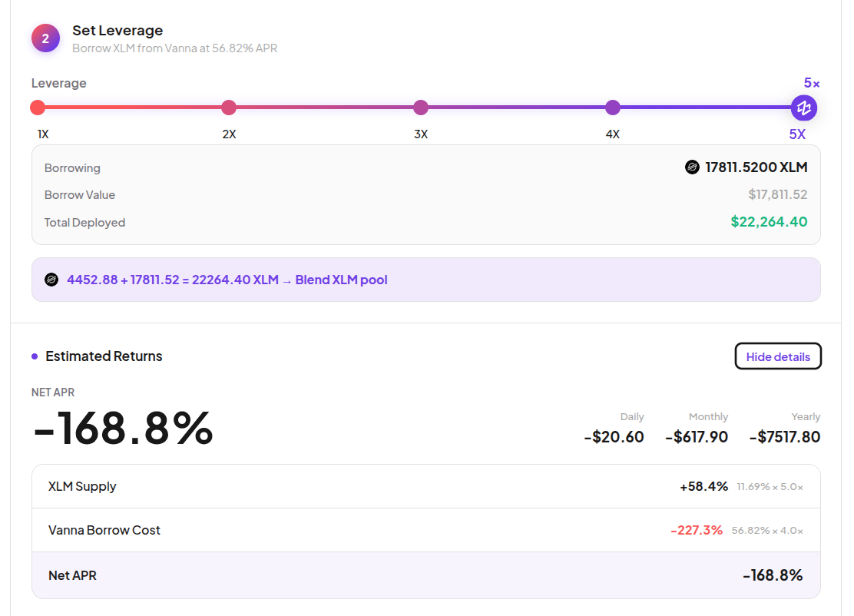Click the Estimated Returns heading
Image resolution: width=854 pixels, height=616 pixels.
pyautogui.click(x=104, y=356)
